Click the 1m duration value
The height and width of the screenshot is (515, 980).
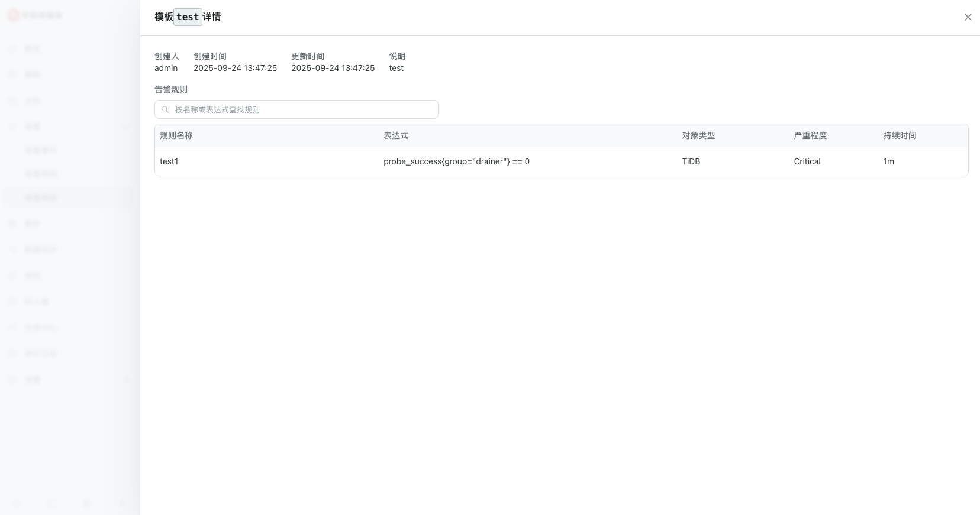click(x=888, y=161)
